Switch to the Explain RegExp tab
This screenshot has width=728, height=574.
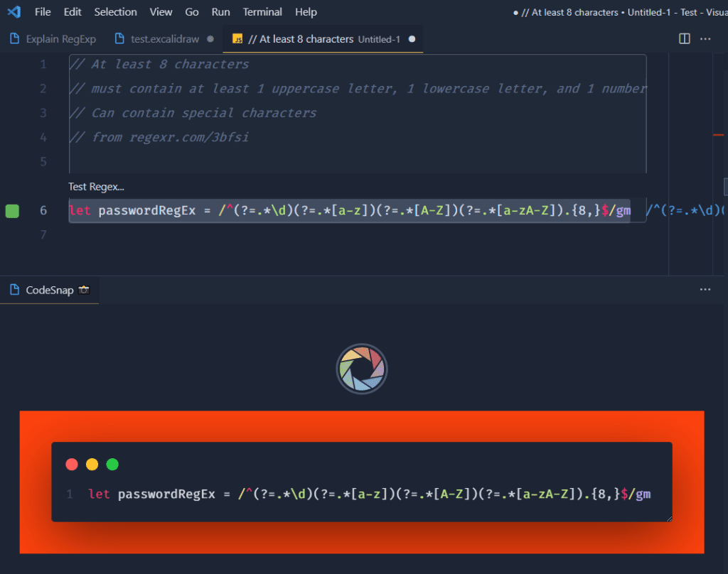[60, 38]
